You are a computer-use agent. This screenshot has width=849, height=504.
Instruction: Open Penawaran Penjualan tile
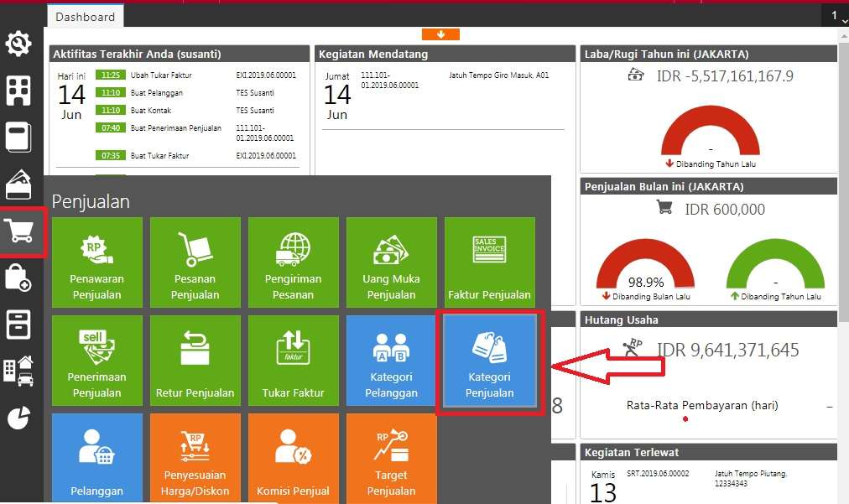tap(97, 262)
